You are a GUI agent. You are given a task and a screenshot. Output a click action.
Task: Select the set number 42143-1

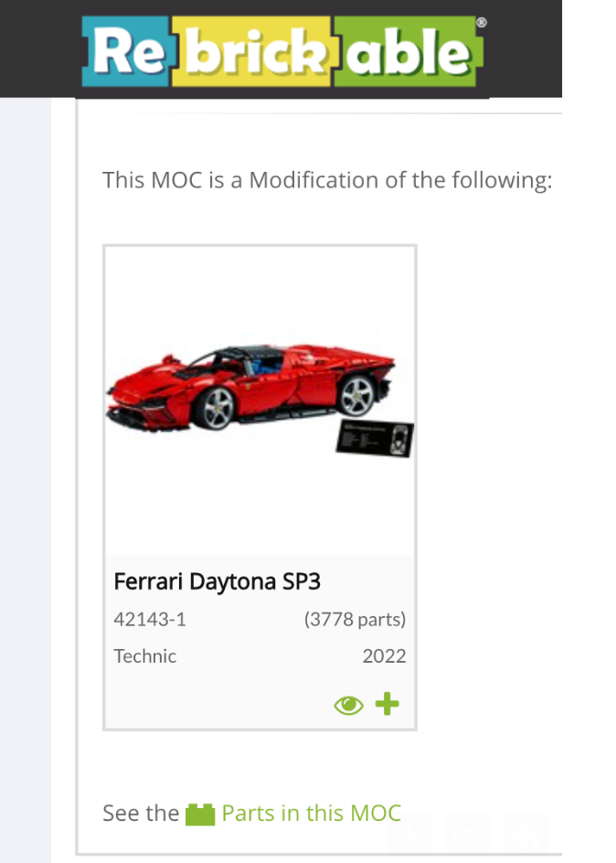click(150, 620)
